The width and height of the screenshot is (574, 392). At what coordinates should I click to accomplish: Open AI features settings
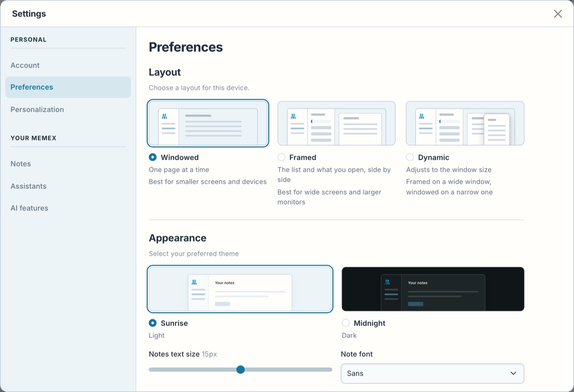68,208
